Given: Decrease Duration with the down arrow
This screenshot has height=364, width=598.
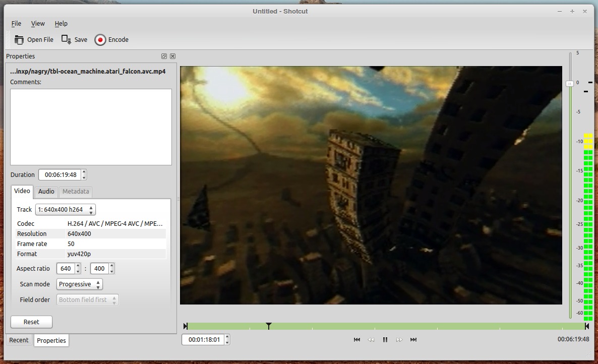Looking at the screenshot, I should click(84, 177).
